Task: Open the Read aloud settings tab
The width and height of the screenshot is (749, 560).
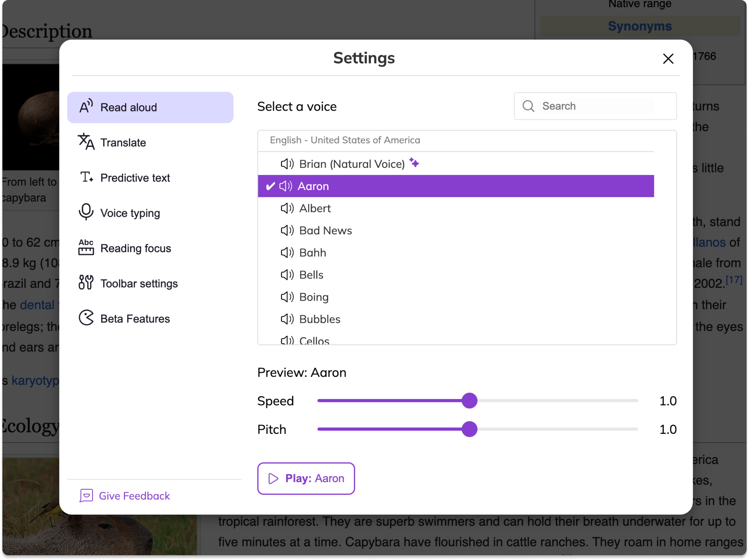Action: 150,107
